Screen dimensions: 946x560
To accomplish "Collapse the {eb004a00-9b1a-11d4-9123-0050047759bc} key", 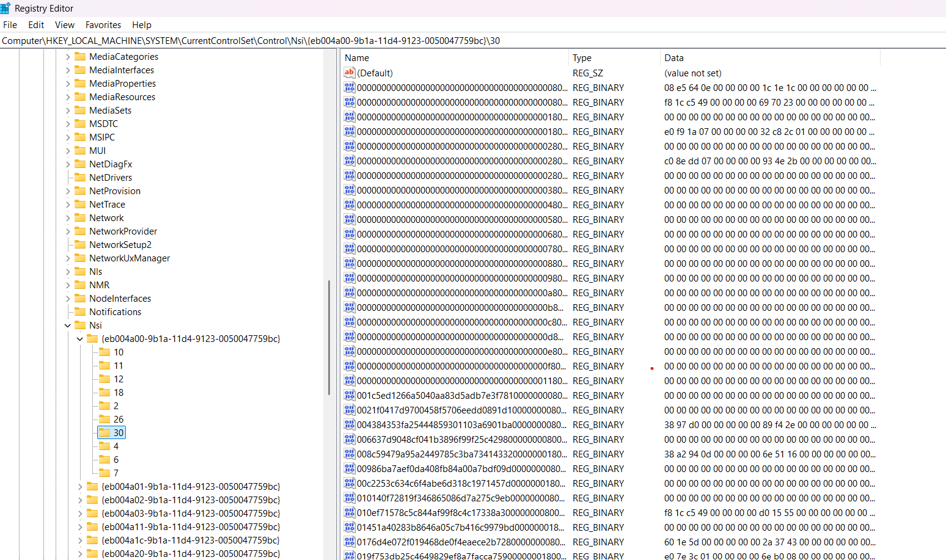I will (80, 339).
